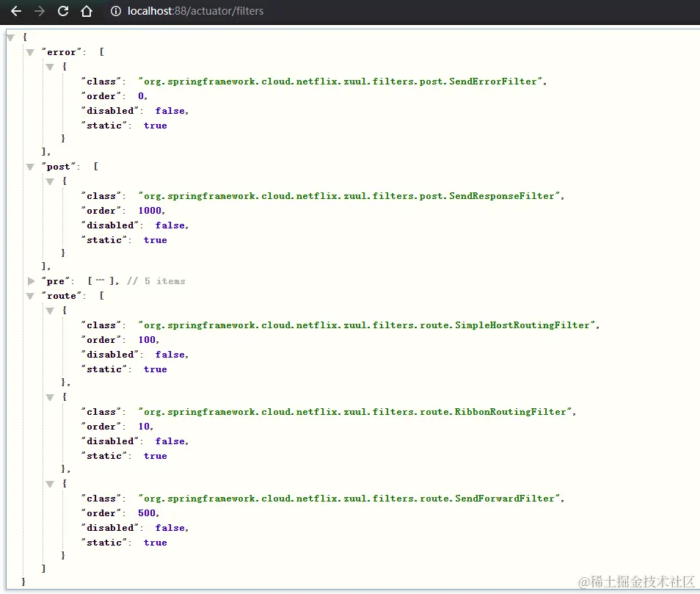700x594 pixels.
Task: Click static true under SendResponseFilter
Action: [156, 240]
